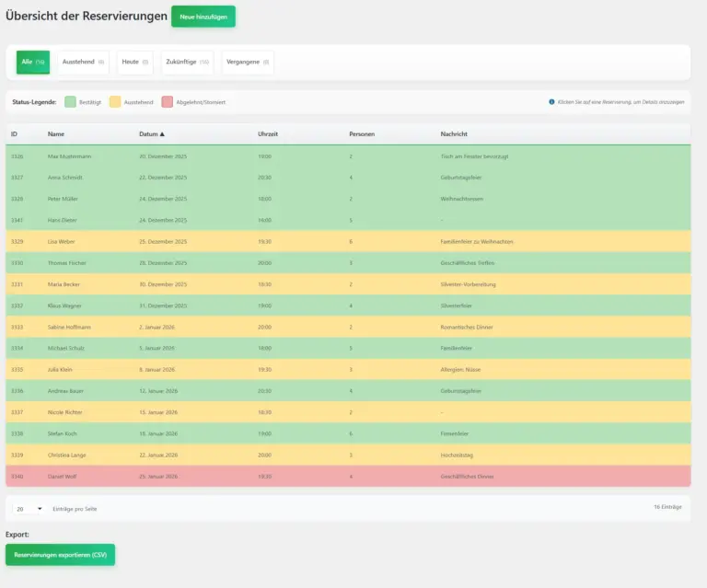Select the 'Peter Müller' reservation row

coord(348,199)
